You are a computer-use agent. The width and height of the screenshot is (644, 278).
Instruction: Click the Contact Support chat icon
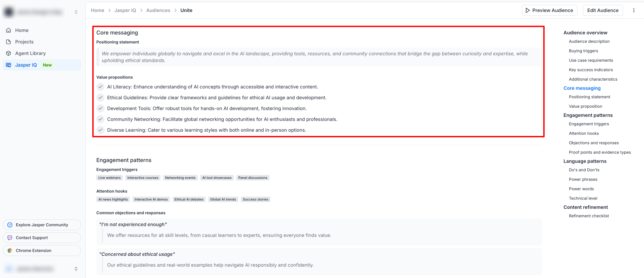tap(10, 238)
